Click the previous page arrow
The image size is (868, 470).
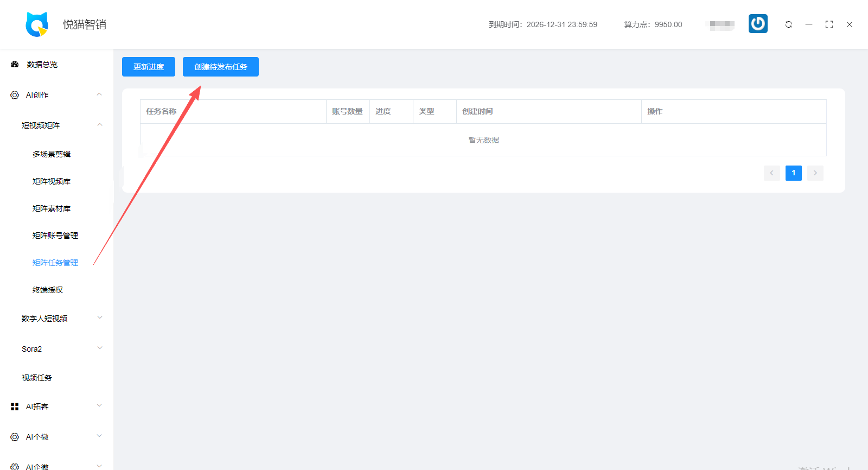(771, 173)
